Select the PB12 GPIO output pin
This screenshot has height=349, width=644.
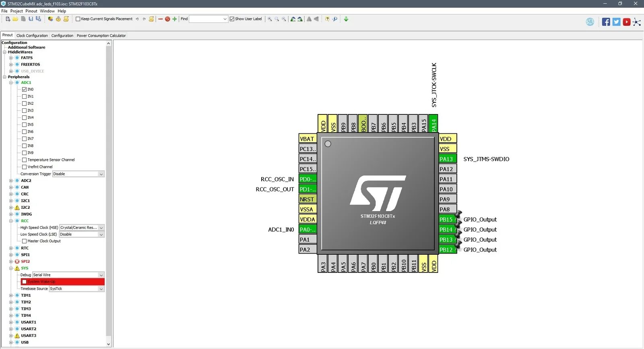point(448,250)
